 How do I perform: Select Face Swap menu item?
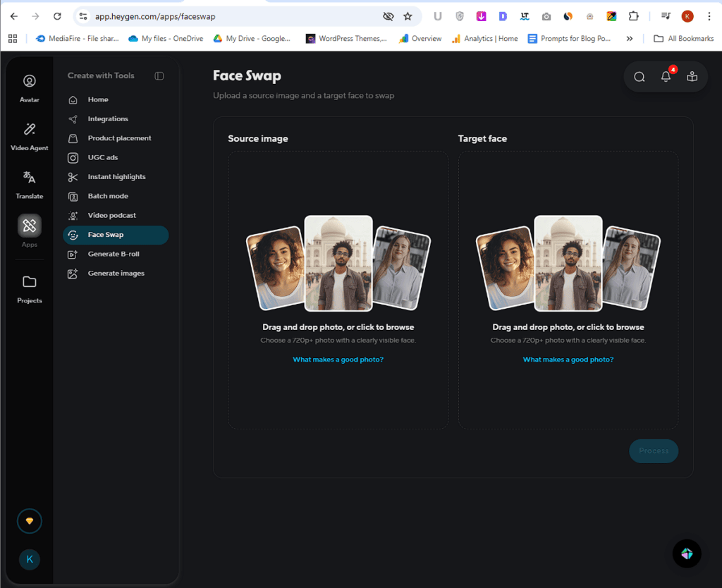[116, 235]
